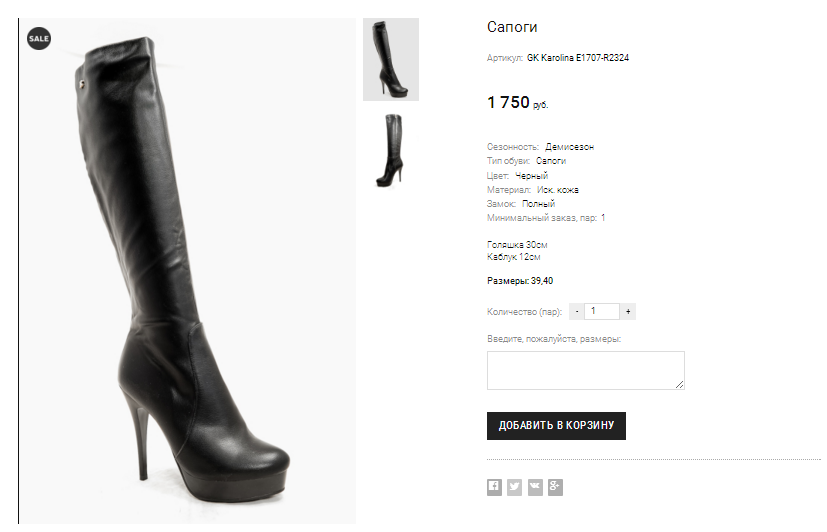Click the SALE badge on product image
The height and width of the screenshot is (532, 827).
pyautogui.click(x=39, y=38)
